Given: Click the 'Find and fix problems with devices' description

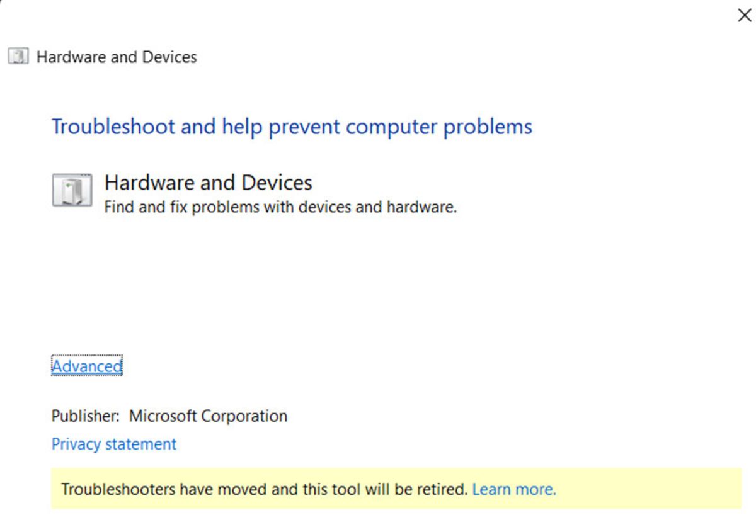Looking at the screenshot, I should click(x=280, y=207).
